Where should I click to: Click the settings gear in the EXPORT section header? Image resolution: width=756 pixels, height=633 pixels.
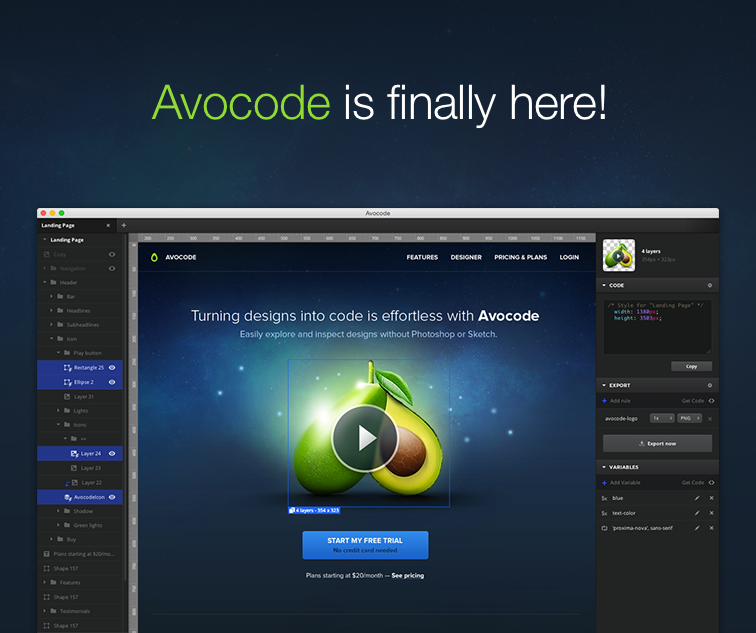click(710, 385)
